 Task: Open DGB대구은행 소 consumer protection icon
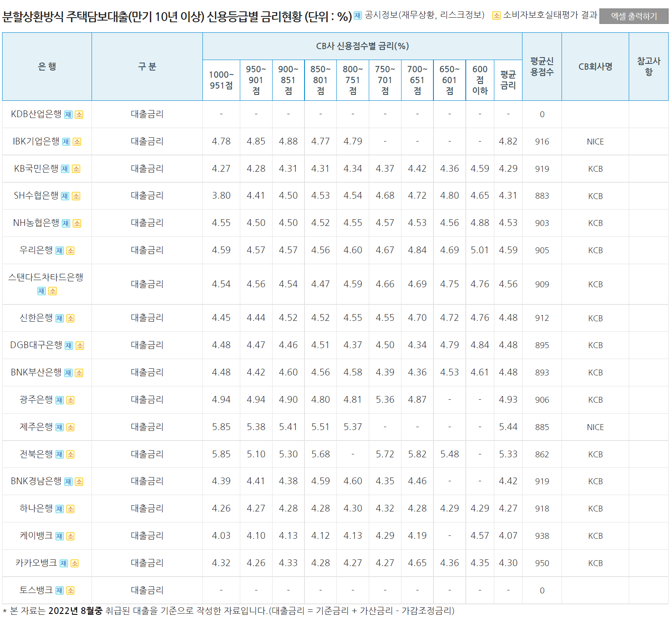tap(80, 346)
